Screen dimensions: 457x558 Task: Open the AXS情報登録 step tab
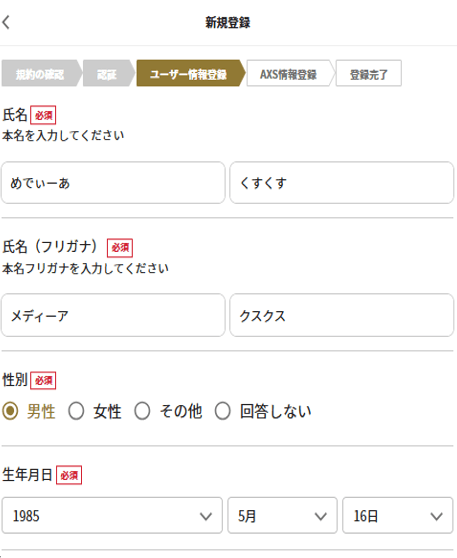[290, 73]
